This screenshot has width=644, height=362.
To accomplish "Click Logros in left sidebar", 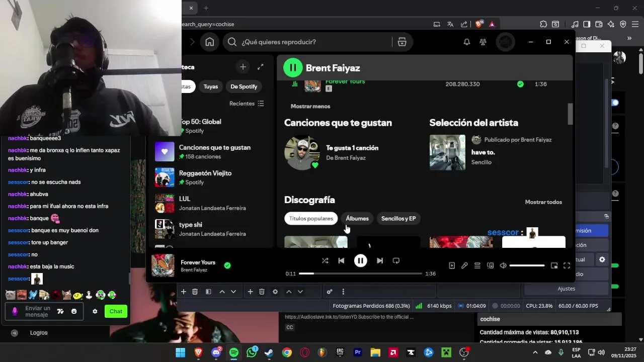I will click(39, 333).
